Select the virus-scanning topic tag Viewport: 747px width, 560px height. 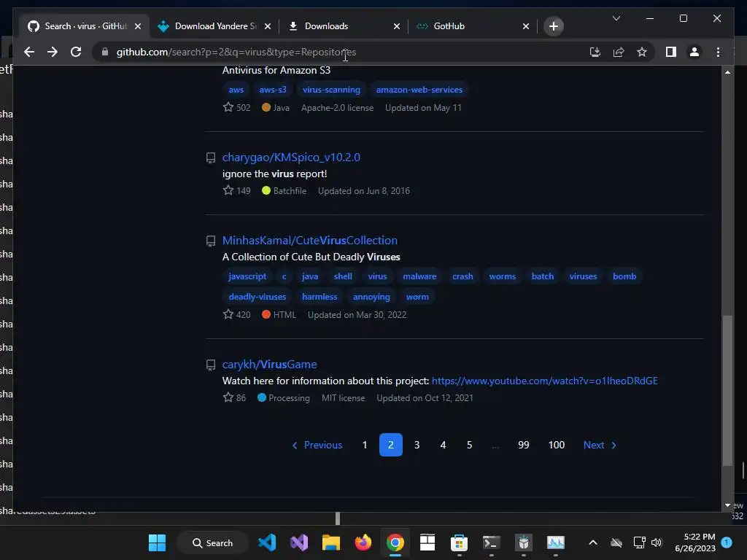[x=331, y=90]
